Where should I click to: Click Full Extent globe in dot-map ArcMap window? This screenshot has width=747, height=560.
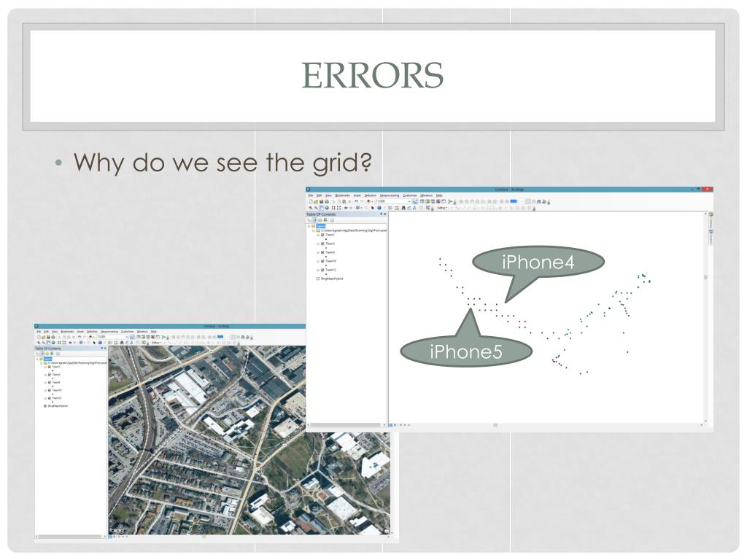pyautogui.click(x=328, y=208)
